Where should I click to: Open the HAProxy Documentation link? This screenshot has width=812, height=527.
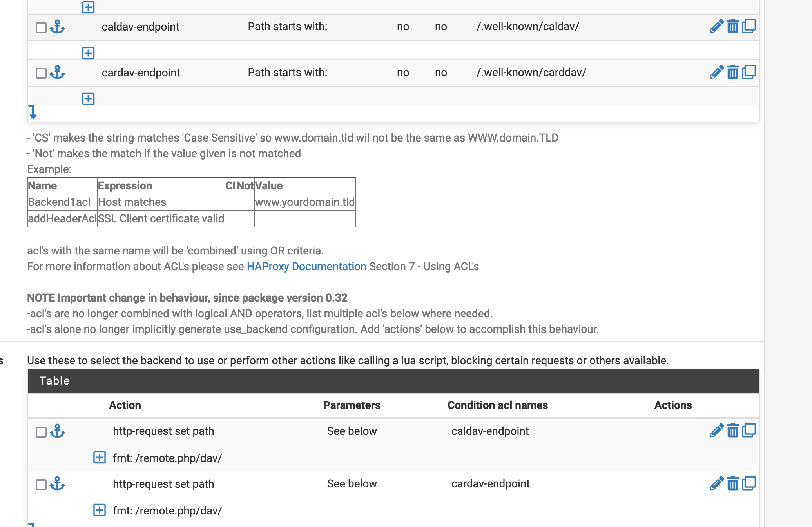click(306, 266)
